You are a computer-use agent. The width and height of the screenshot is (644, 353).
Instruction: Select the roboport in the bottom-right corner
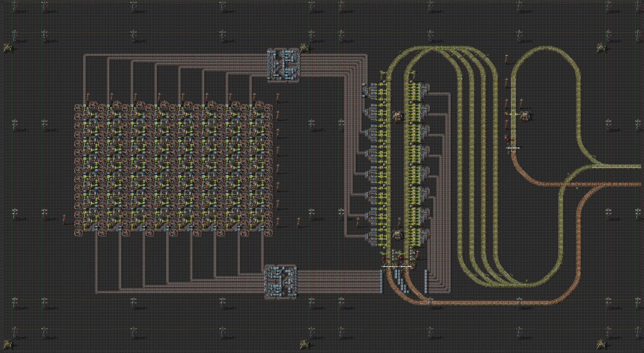(601, 344)
